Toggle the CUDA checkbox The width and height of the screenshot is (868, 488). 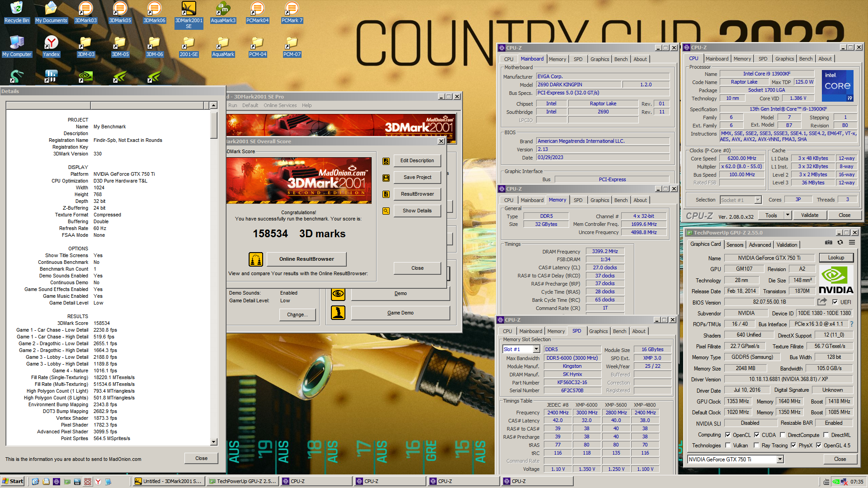coord(757,435)
